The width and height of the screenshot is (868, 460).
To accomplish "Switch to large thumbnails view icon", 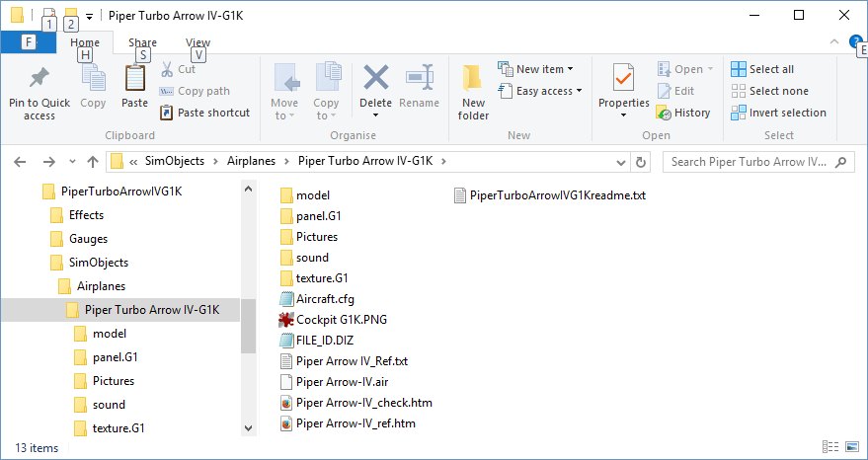I will pos(850,447).
